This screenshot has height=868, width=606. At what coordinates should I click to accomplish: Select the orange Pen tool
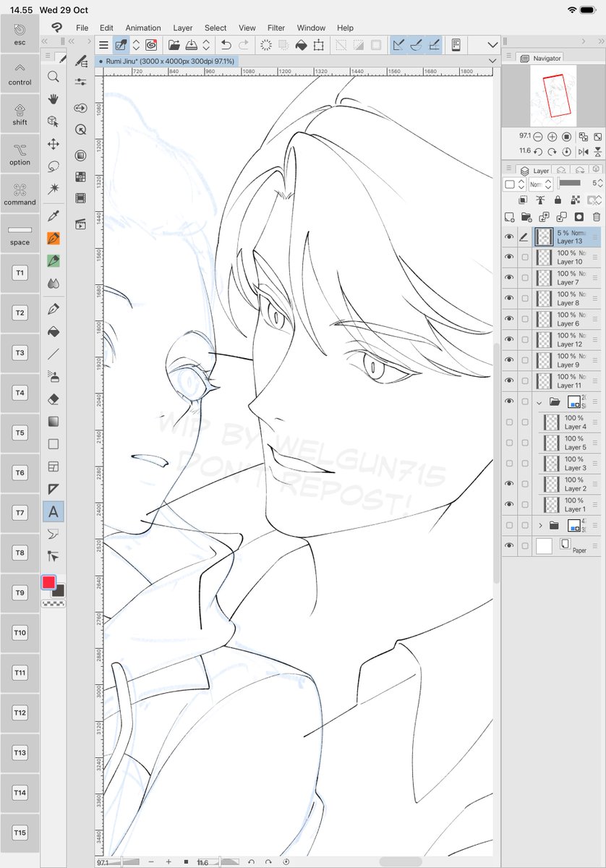tap(53, 238)
